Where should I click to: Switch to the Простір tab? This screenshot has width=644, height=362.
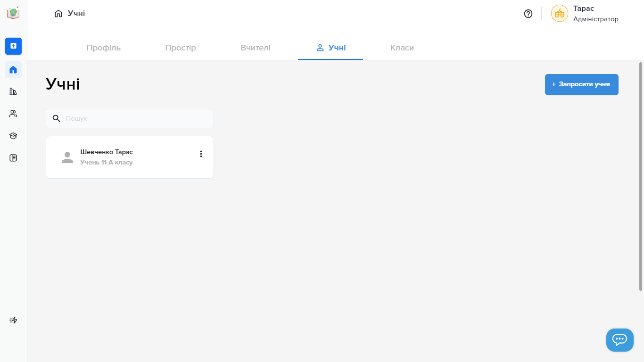tap(181, 48)
